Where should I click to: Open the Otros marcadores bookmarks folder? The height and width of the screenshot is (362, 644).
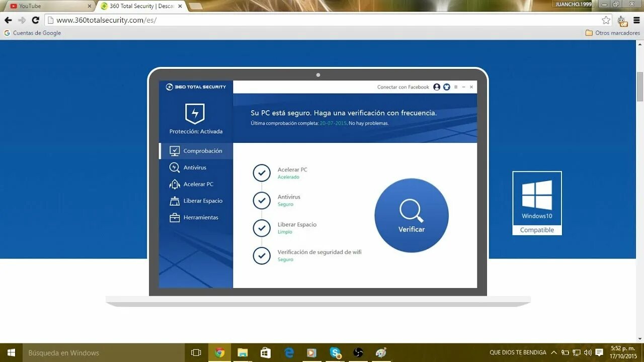(612, 33)
